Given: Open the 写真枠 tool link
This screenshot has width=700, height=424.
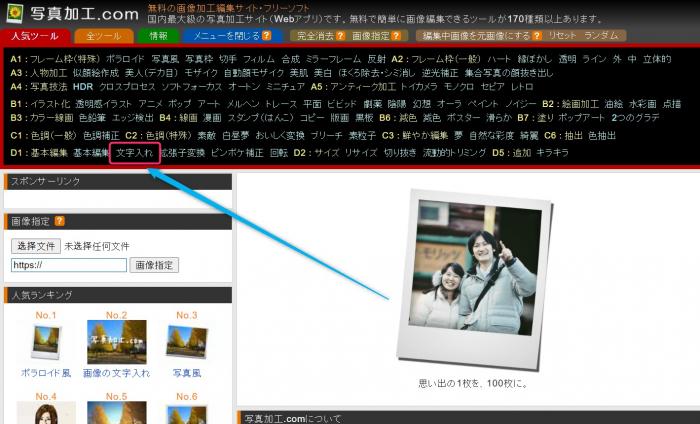Looking at the screenshot, I should point(199,59).
